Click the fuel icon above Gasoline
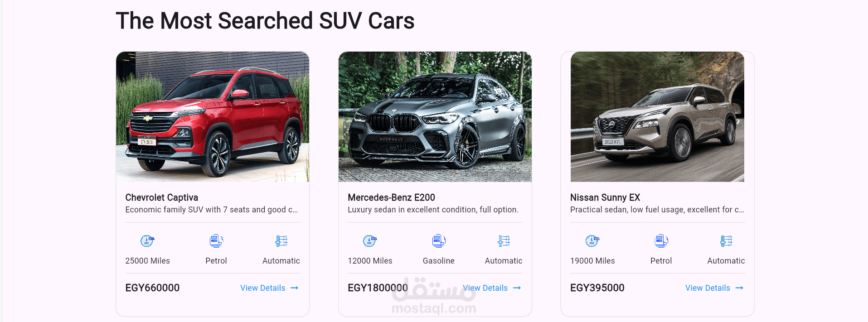This screenshot has height=322, width=868. pyautogui.click(x=439, y=241)
